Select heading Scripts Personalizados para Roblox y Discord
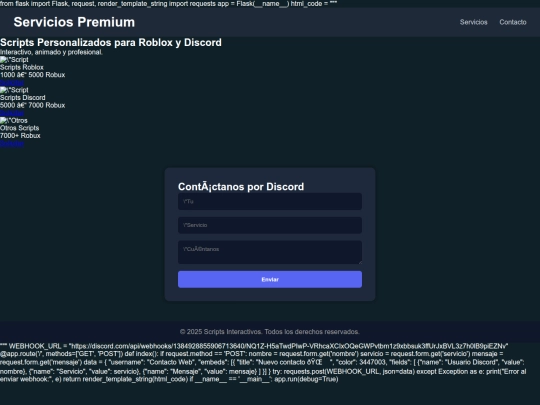 coord(111,42)
